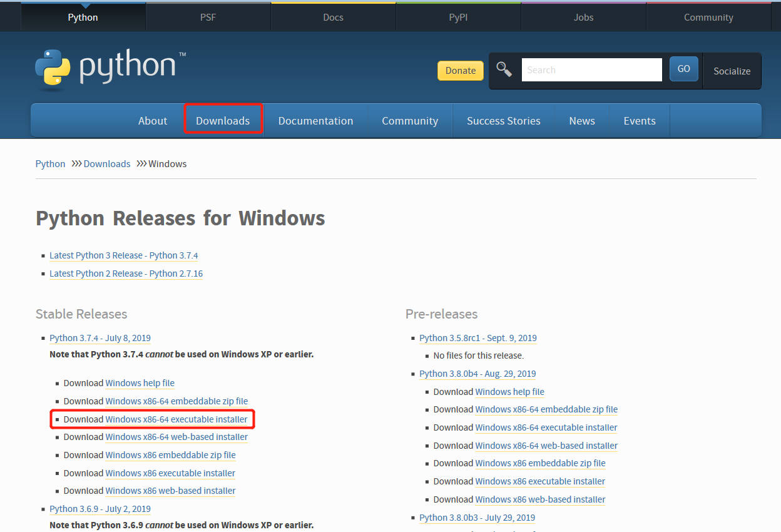Focus the Search input field
This screenshot has width=781, height=532.
pyautogui.click(x=591, y=70)
